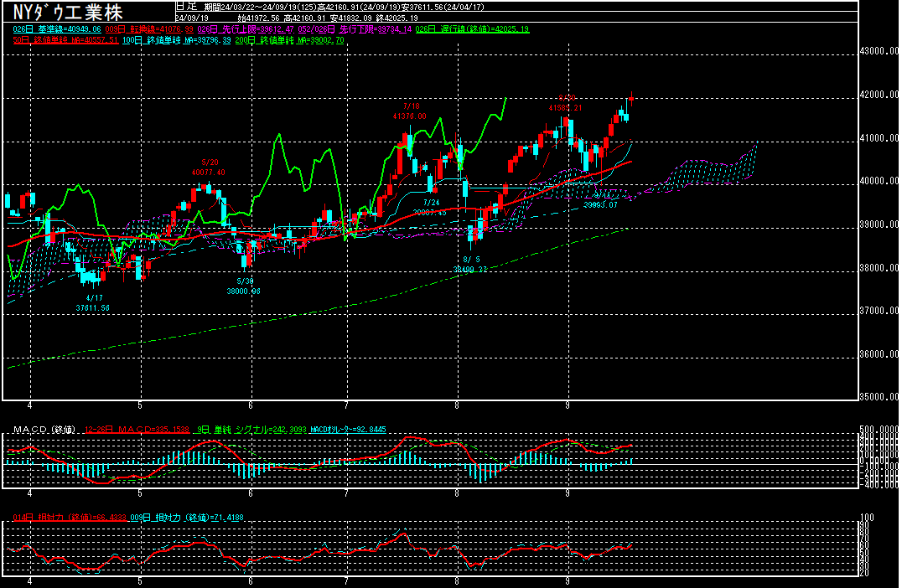Click the NYダウ工業株 chart title
Viewport: 902px width, 588px height.
click(x=67, y=12)
